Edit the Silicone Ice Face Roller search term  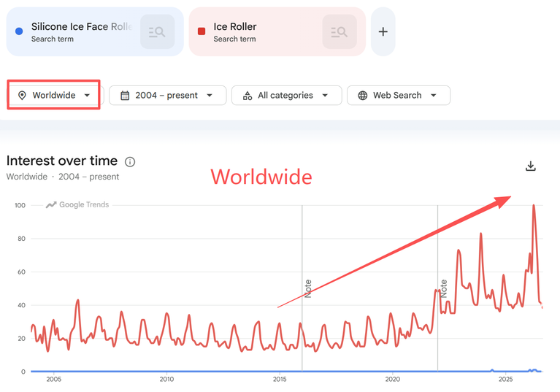point(82,26)
